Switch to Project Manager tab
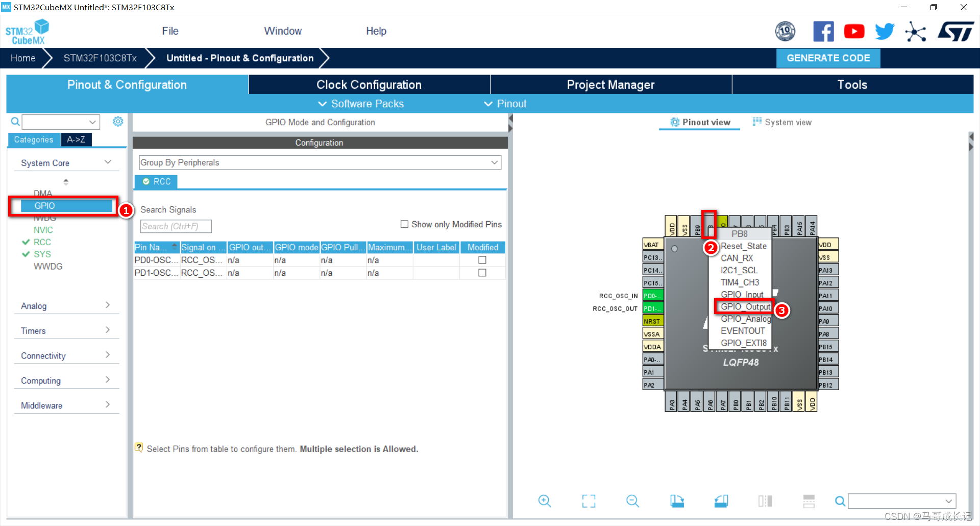The height and width of the screenshot is (526, 980). pyautogui.click(x=610, y=85)
